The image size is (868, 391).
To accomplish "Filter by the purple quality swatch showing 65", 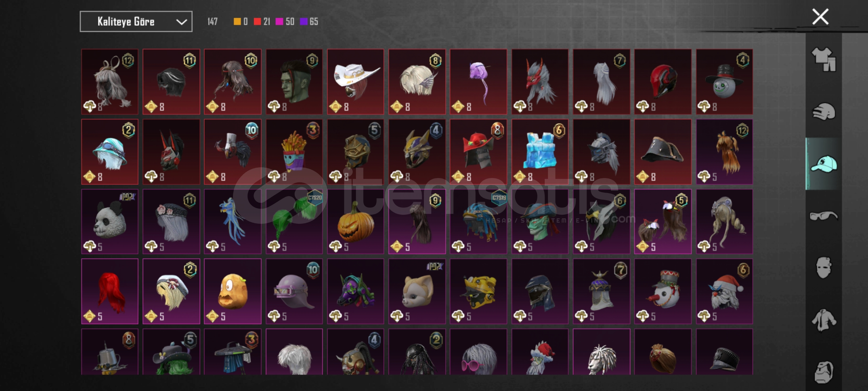I will (304, 22).
